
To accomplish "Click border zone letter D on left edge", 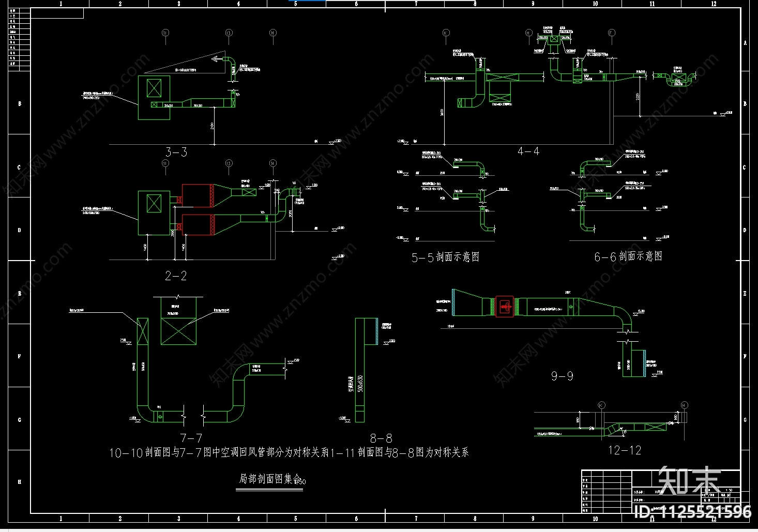I will [x=20, y=230].
